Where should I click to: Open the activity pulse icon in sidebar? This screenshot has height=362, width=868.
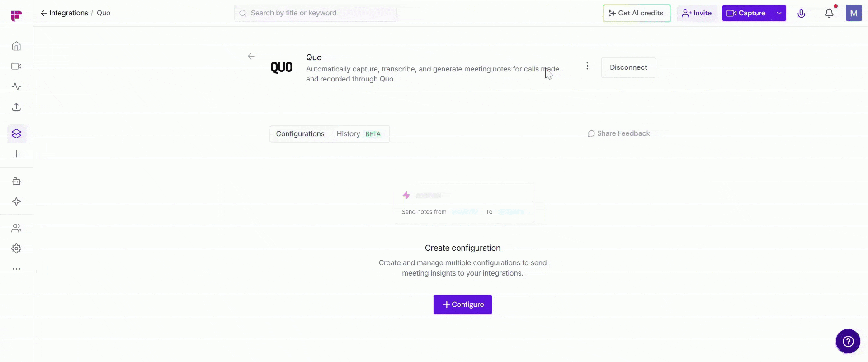16,87
